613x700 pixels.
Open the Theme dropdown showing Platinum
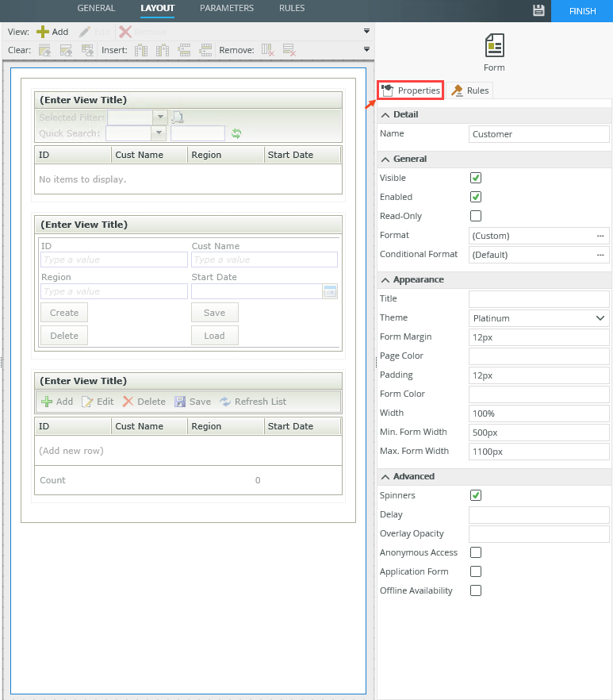pyautogui.click(x=539, y=318)
